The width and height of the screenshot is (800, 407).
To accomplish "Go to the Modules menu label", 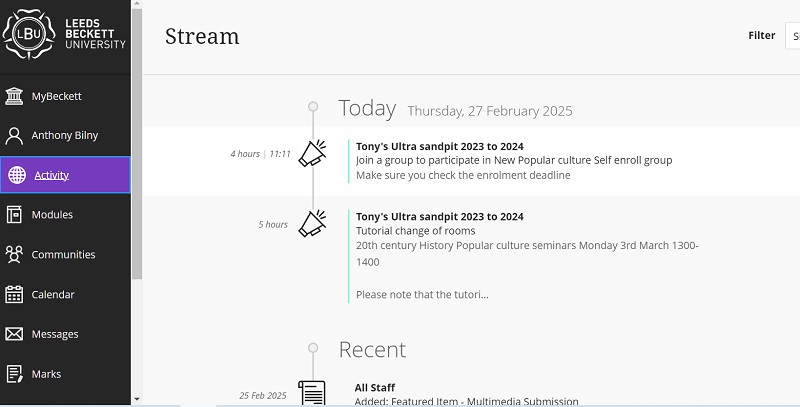I will pos(52,214).
